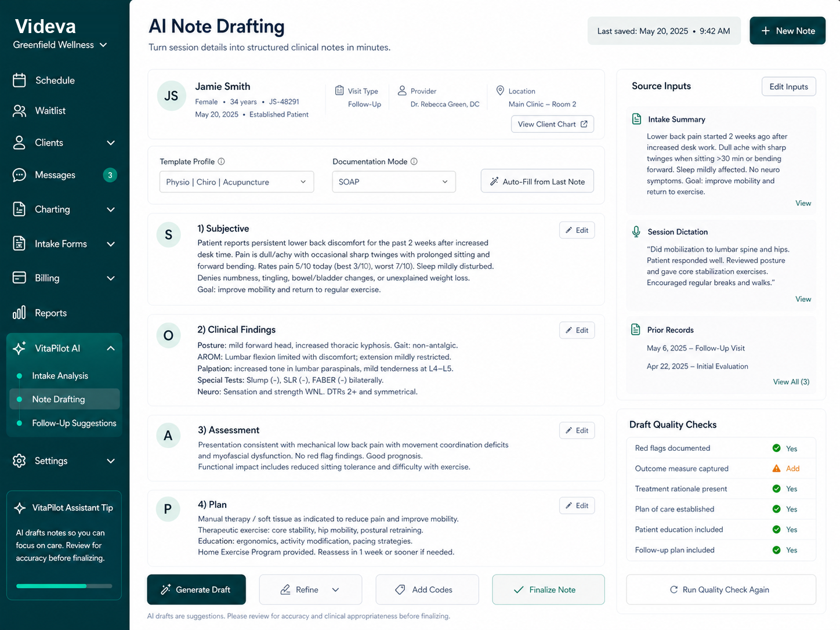Click the Reports bar-chart icon
Screen dimensions: 840x630
click(x=19, y=313)
